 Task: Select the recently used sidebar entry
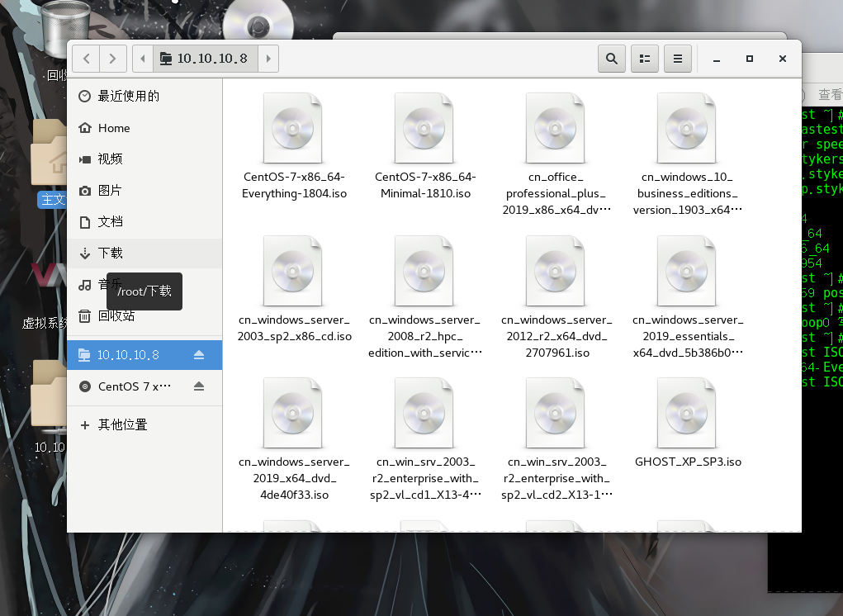coord(128,97)
